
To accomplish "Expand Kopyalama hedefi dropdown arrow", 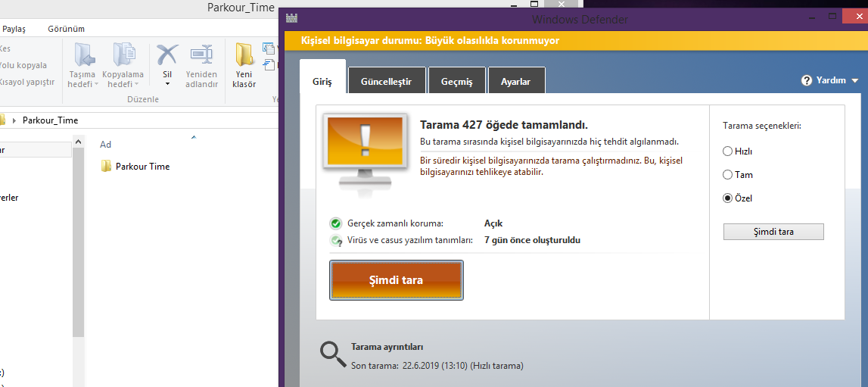I will point(136,85).
